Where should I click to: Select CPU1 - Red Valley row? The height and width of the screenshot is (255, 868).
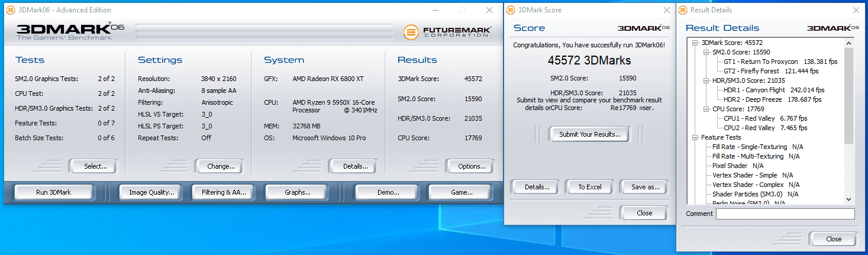765,118
